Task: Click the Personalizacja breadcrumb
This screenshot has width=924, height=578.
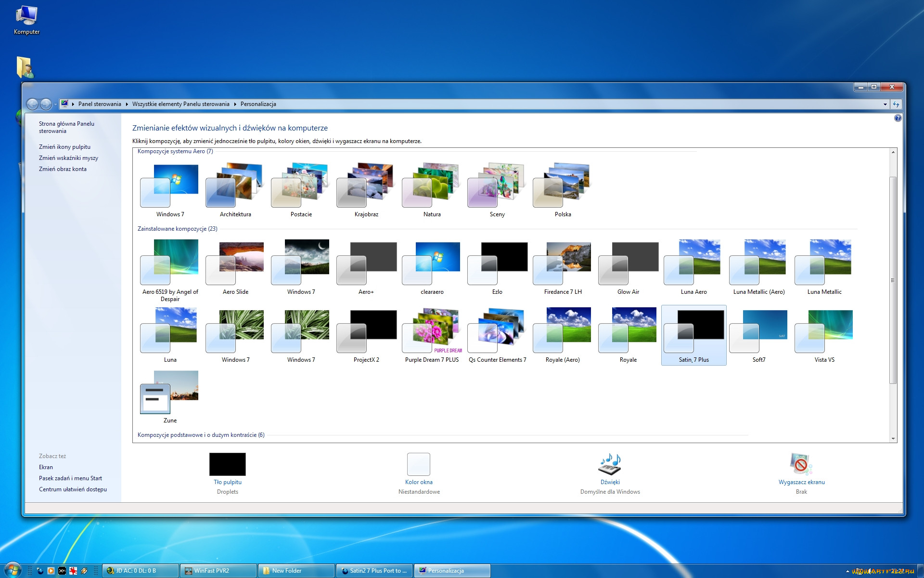Action: (x=258, y=104)
